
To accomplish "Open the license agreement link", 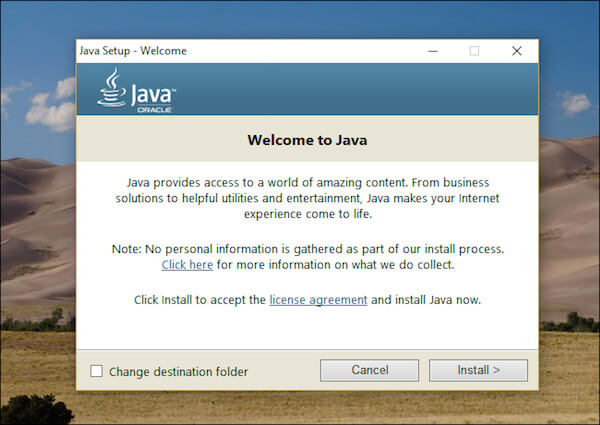I will click(x=318, y=300).
